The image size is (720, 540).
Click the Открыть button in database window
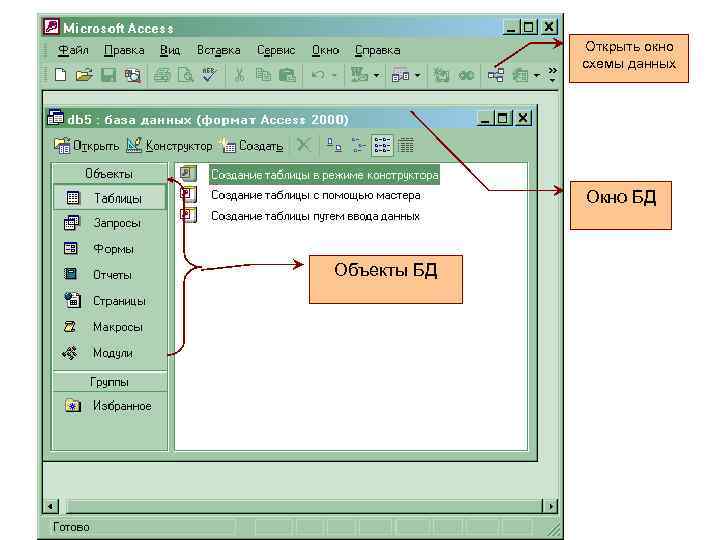86,146
